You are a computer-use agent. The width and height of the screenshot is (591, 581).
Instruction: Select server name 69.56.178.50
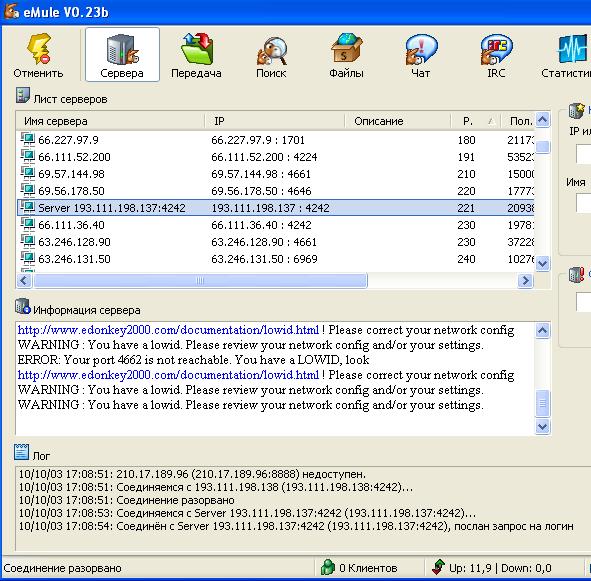(71, 191)
